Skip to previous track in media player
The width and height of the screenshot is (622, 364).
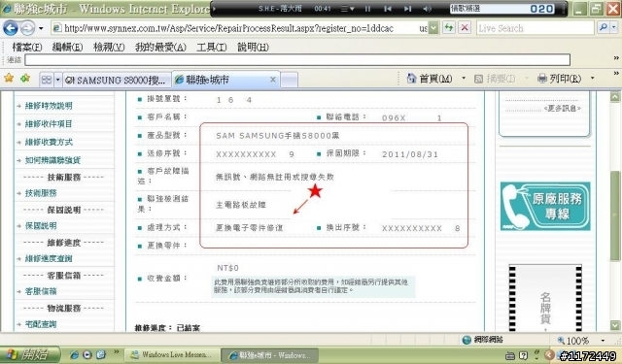(x=388, y=9)
